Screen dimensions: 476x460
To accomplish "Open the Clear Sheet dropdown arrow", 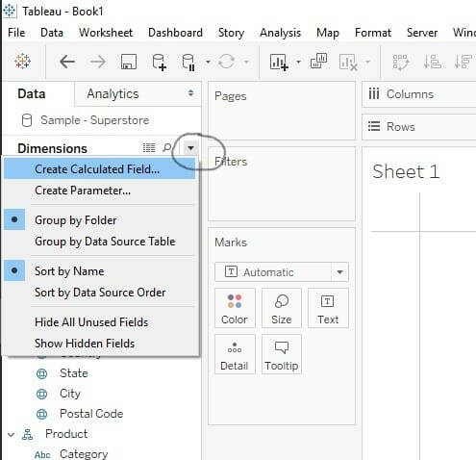I will pos(367,62).
